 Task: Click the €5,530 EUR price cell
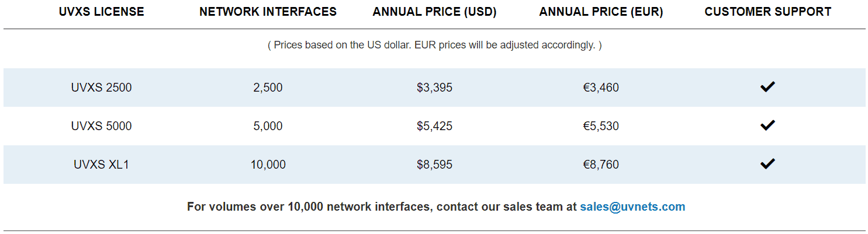tap(601, 126)
